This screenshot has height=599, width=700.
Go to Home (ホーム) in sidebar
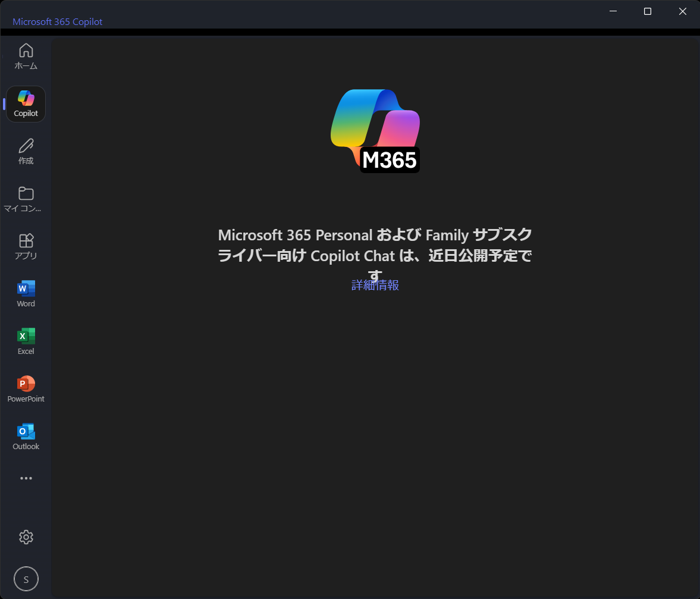point(26,57)
